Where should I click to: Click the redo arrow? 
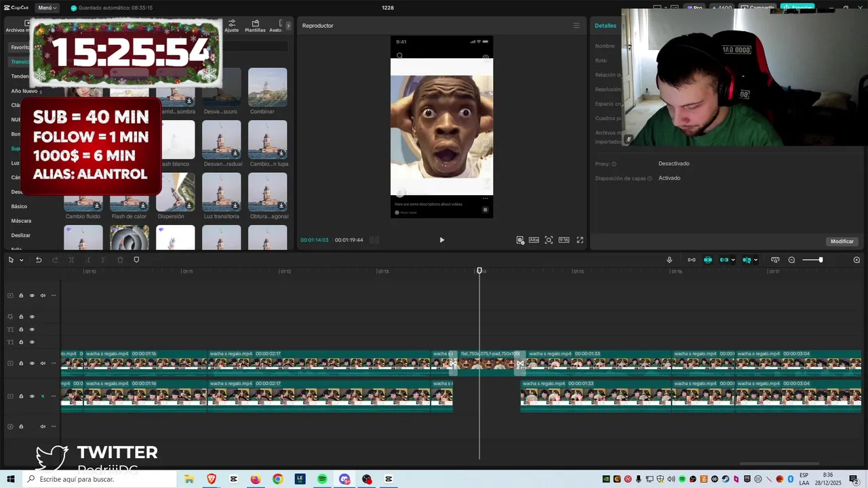[x=55, y=260]
